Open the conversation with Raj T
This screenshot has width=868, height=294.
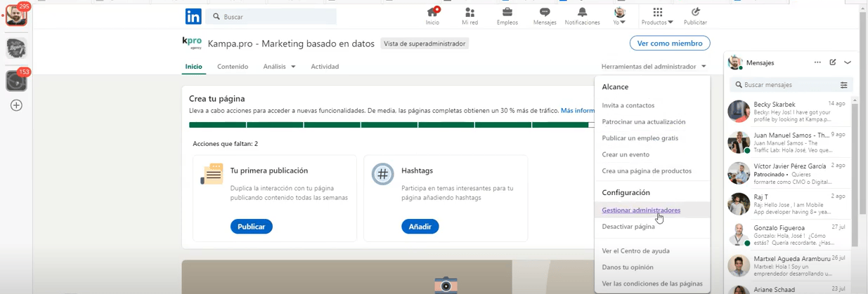(787, 204)
